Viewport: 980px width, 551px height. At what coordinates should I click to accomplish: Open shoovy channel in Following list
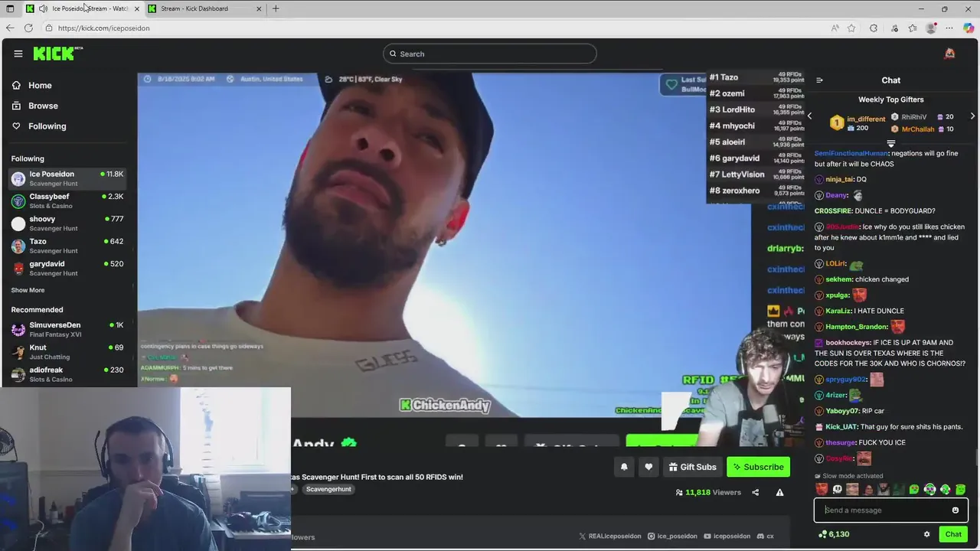coord(67,223)
